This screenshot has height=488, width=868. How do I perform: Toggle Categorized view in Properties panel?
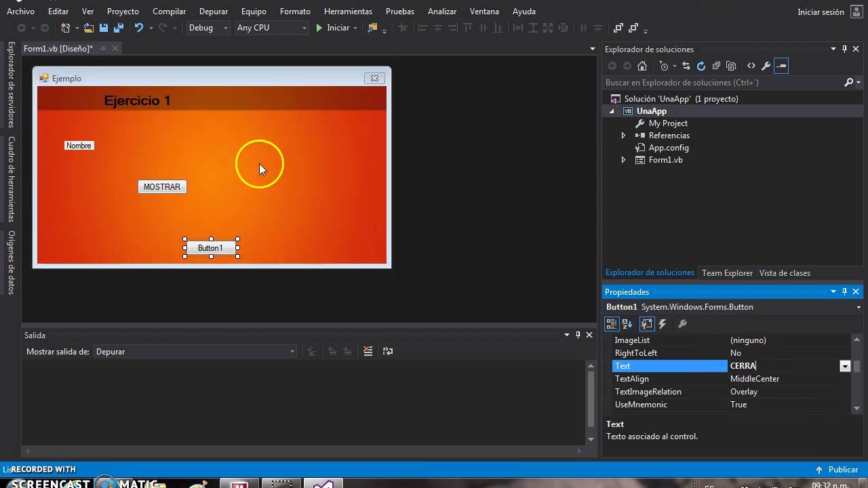pyautogui.click(x=612, y=324)
